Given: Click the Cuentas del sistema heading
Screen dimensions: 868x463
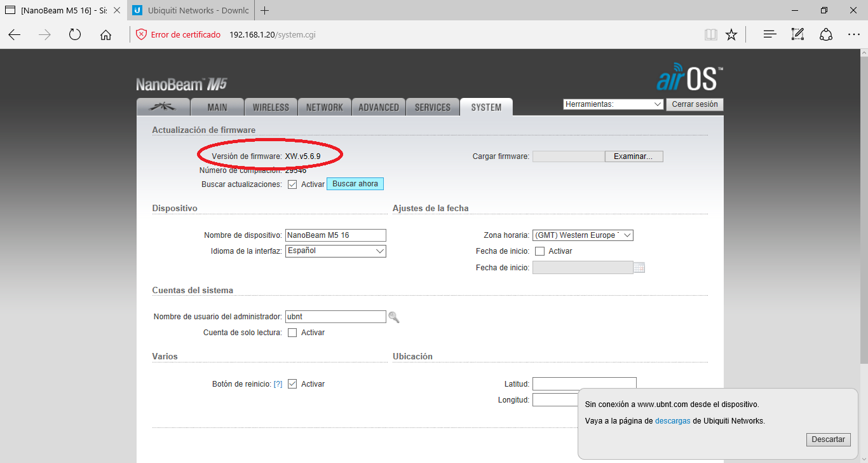Looking at the screenshot, I should coord(193,290).
